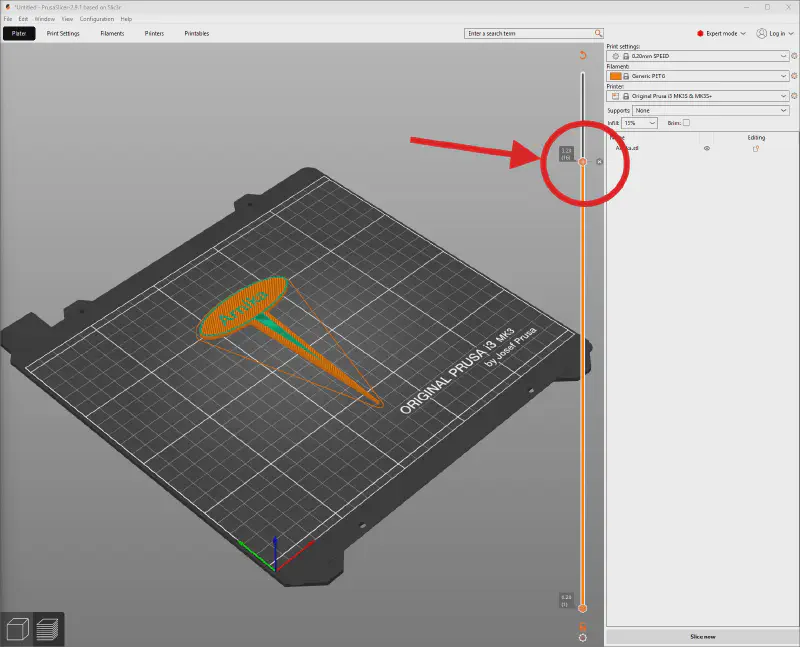Enable the Brim checkbox
The width and height of the screenshot is (800, 647).
tap(686, 122)
